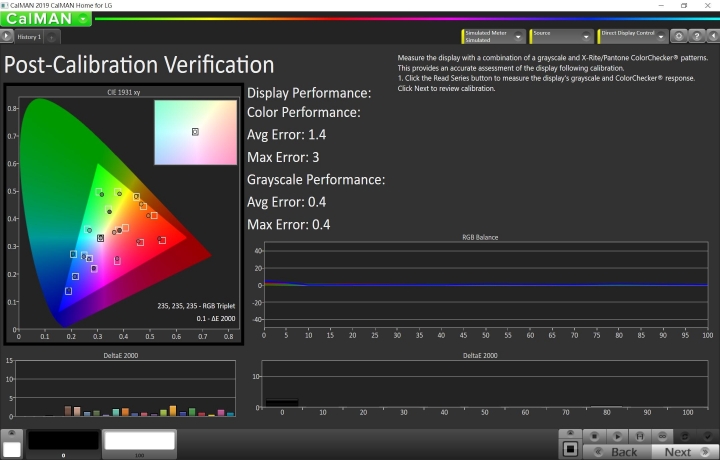Click the black pattern window icon near Back
This screenshot has height=460, width=720.
pos(570,449)
